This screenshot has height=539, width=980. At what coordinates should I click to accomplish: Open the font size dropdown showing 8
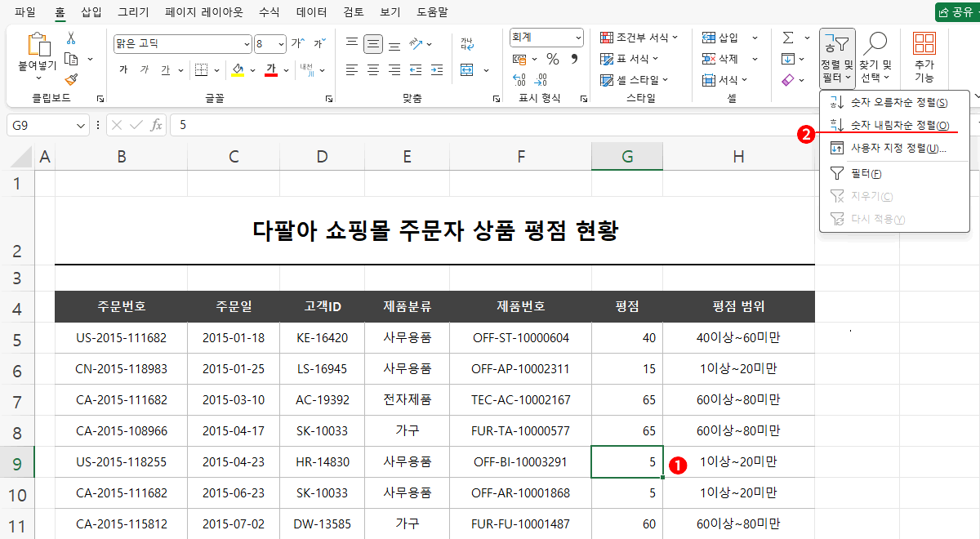click(x=281, y=43)
